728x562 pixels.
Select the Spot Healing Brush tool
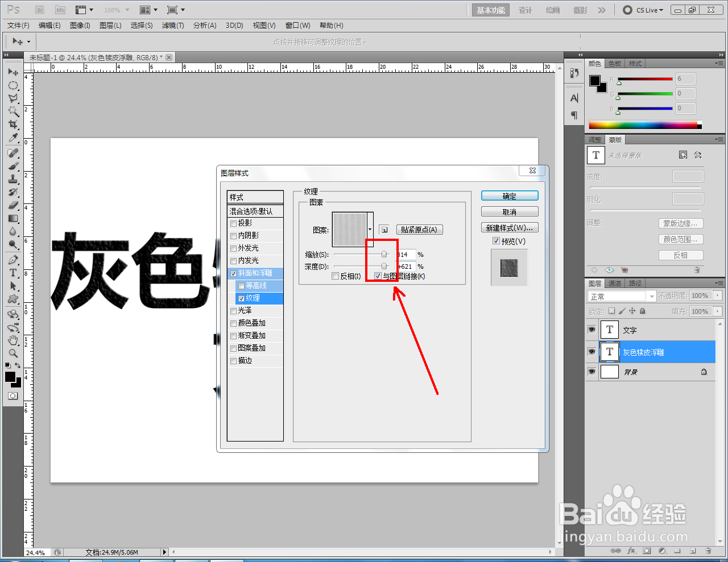click(13, 153)
